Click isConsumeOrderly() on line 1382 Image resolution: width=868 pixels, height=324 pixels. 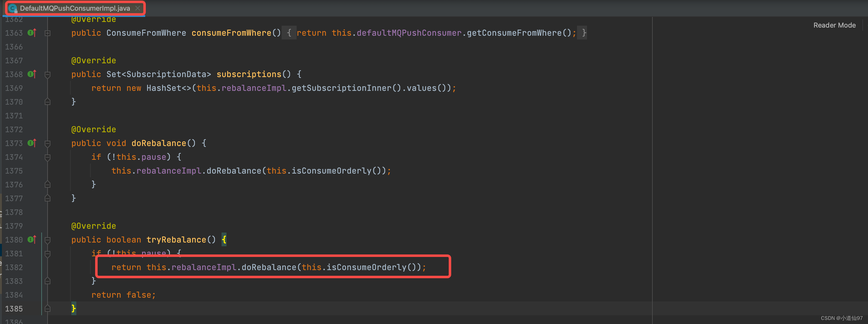pos(372,267)
